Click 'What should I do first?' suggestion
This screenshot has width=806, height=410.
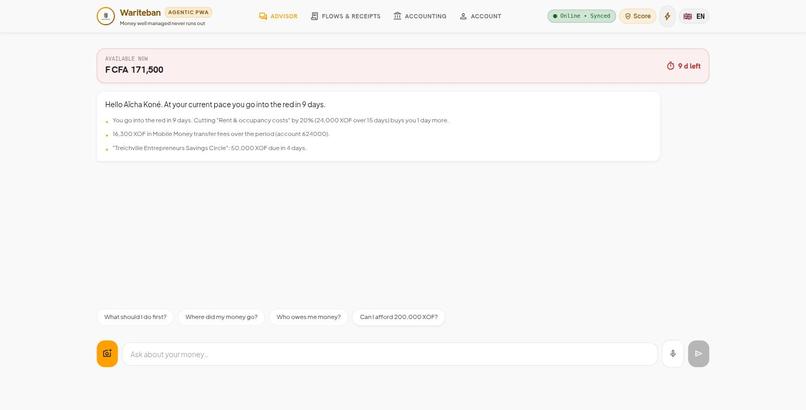click(135, 317)
